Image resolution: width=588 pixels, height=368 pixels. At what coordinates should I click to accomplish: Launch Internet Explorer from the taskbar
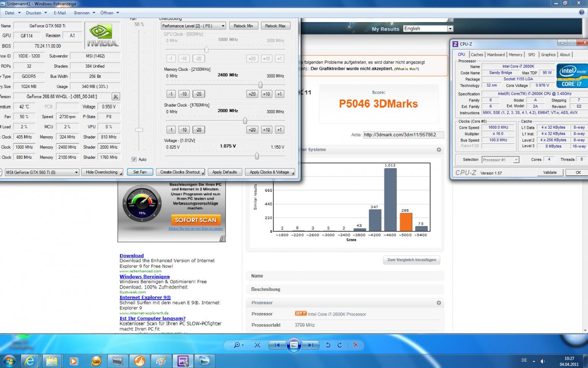[30, 361]
